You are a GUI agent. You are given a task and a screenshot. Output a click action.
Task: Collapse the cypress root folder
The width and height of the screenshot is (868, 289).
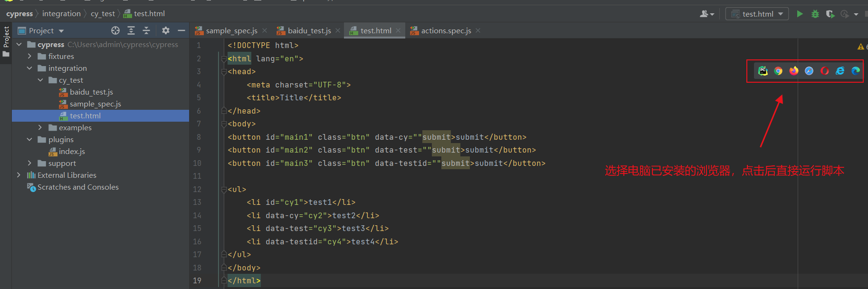click(19, 44)
